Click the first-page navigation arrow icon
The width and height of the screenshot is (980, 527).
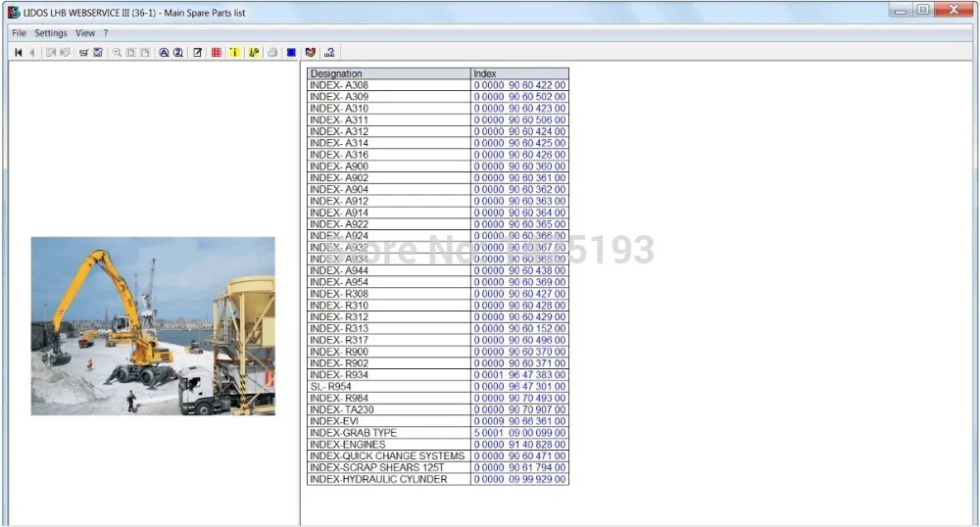(18, 53)
